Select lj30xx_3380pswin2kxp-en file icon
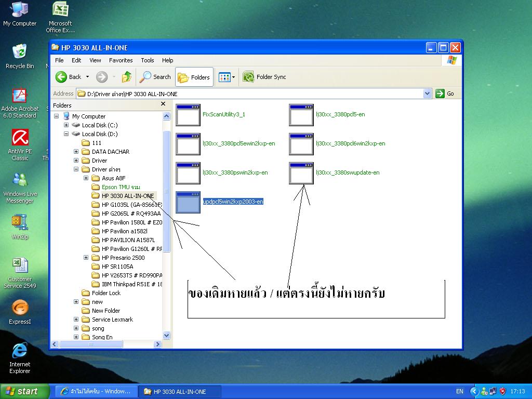 pyautogui.click(x=188, y=174)
